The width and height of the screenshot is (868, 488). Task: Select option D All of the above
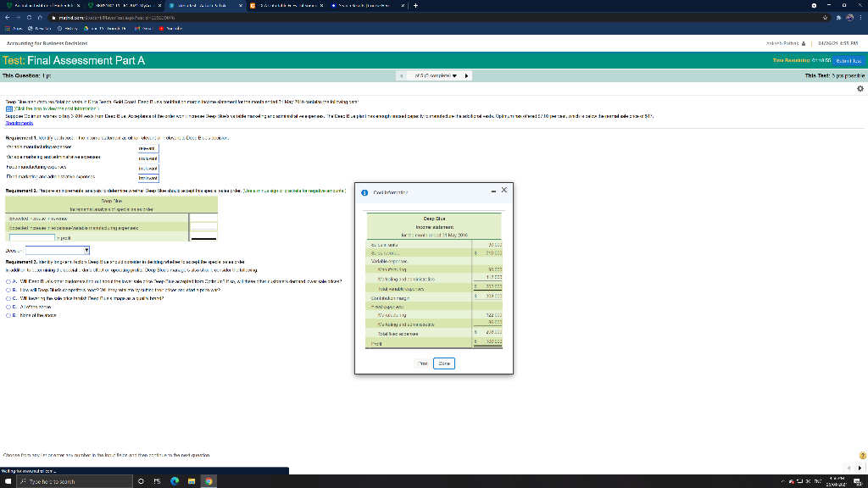[8, 307]
